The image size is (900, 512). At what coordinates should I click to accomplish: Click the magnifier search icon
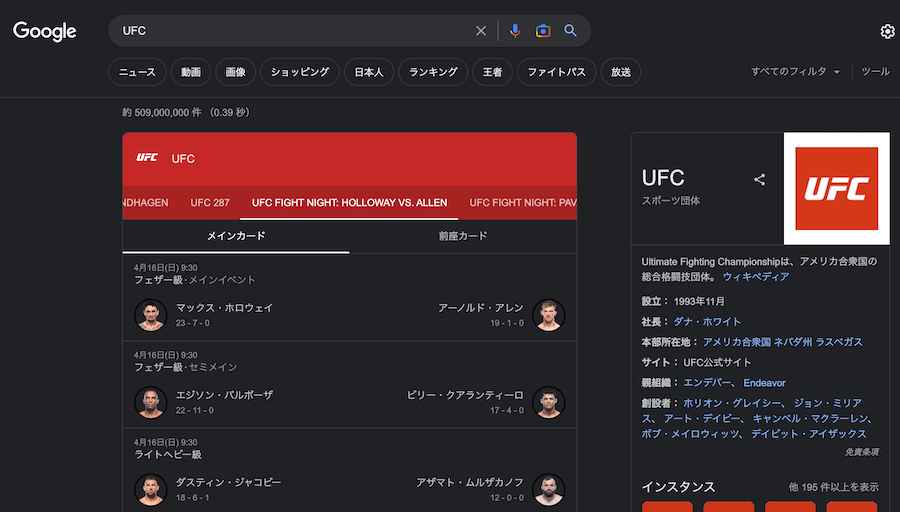coord(570,31)
